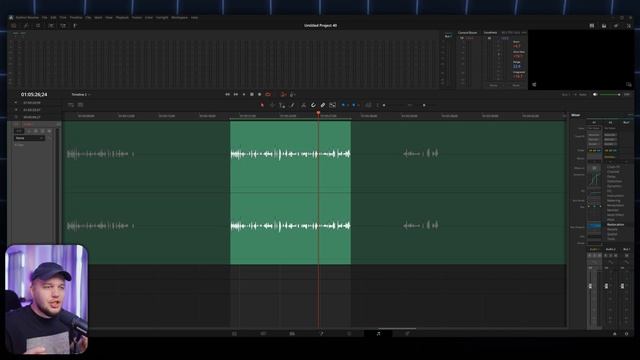
Task: Click the rewind transport button
Action: (x=227, y=94)
